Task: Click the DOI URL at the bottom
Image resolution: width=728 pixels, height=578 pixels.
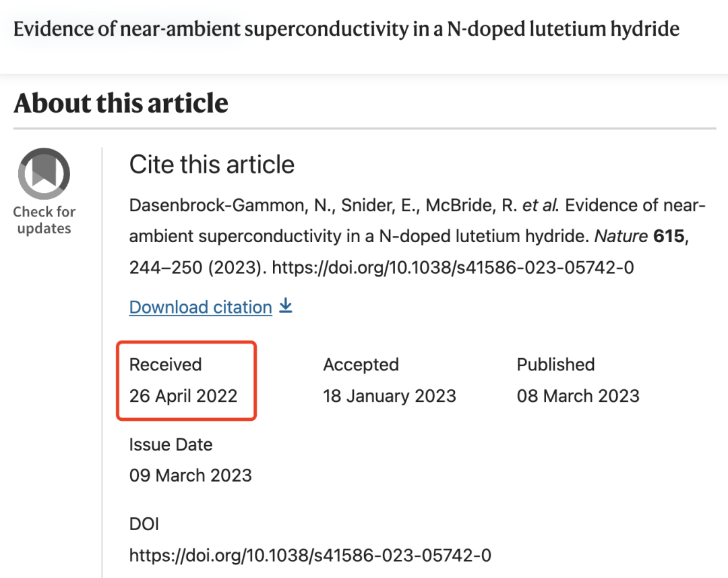Action: click(310, 556)
